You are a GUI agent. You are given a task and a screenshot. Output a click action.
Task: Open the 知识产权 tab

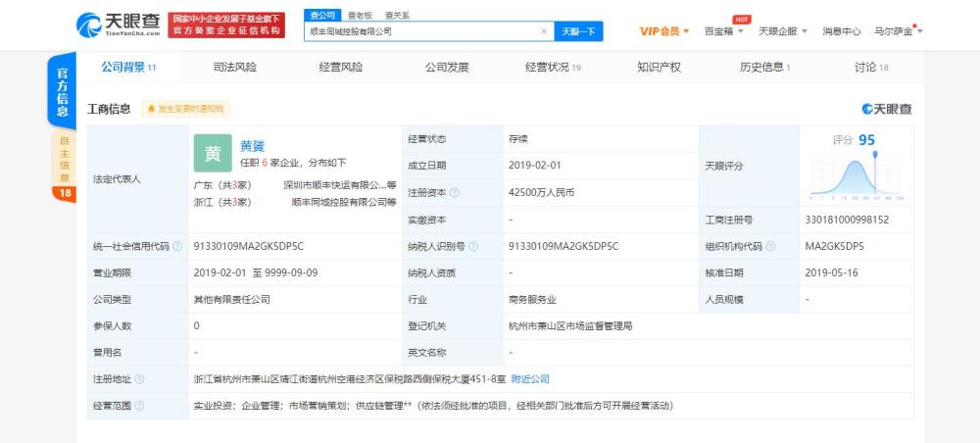(x=659, y=68)
